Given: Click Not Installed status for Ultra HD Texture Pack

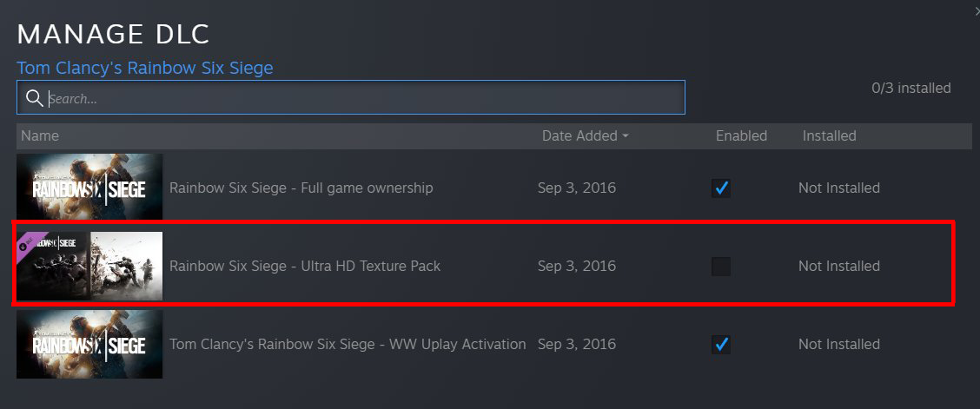Looking at the screenshot, I should click(x=838, y=267).
